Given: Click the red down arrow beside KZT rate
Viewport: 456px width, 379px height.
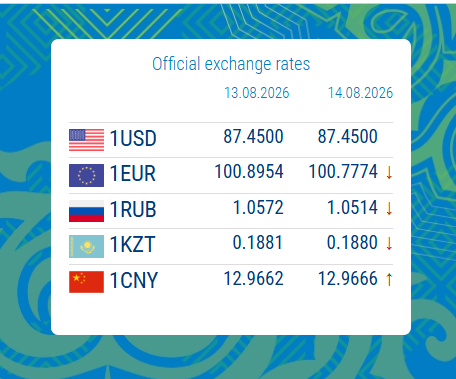Looking at the screenshot, I should pyautogui.click(x=389, y=244).
